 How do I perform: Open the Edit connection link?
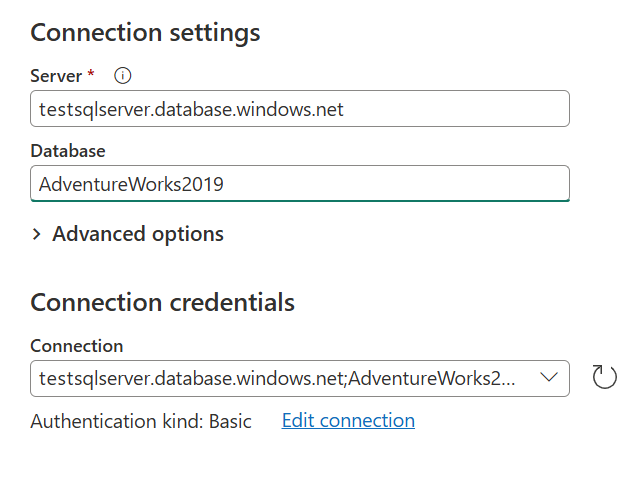click(x=348, y=421)
